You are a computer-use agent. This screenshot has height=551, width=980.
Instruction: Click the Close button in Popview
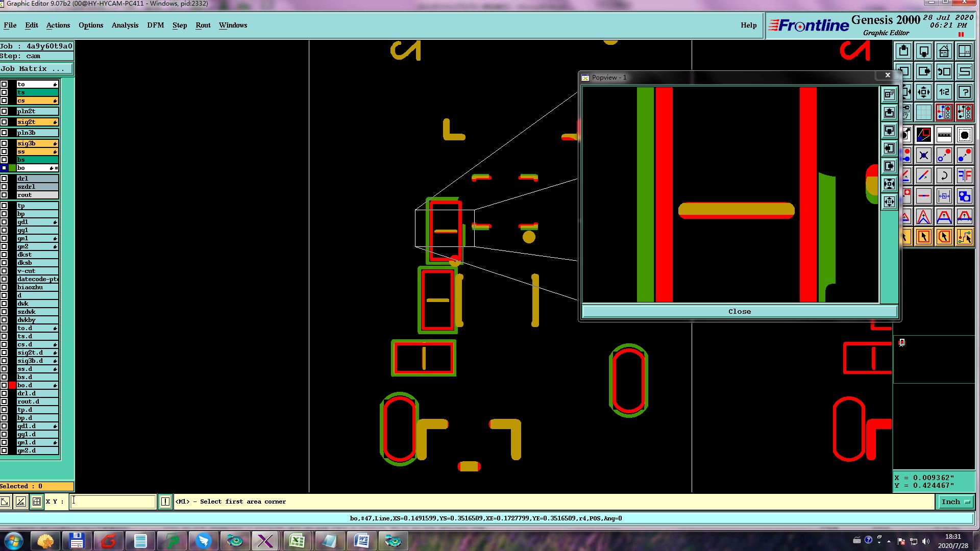tap(739, 312)
